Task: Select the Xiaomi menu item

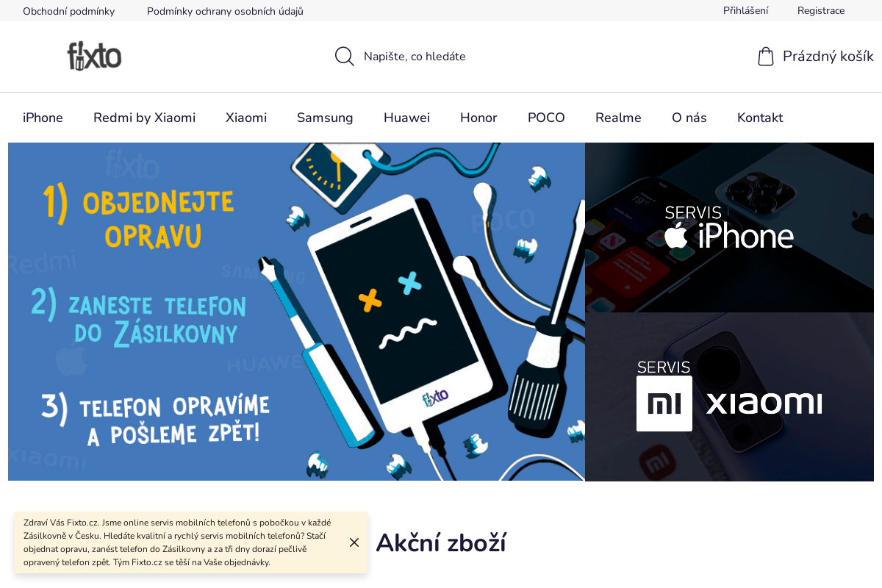Action: (x=246, y=118)
